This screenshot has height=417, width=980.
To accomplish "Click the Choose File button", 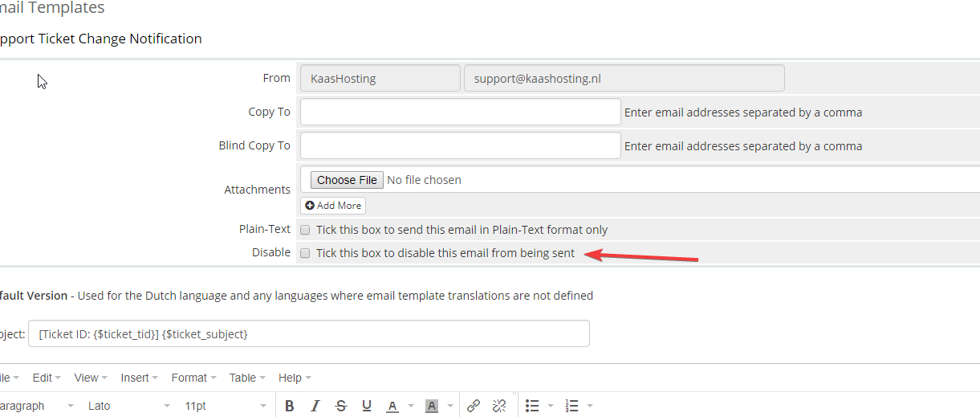I will coord(347,180).
